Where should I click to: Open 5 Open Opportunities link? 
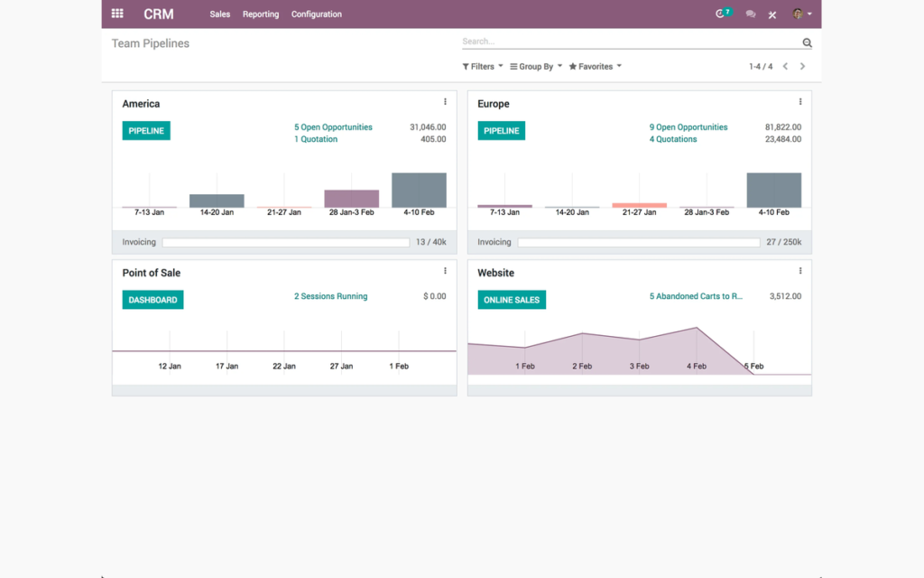pos(333,126)
